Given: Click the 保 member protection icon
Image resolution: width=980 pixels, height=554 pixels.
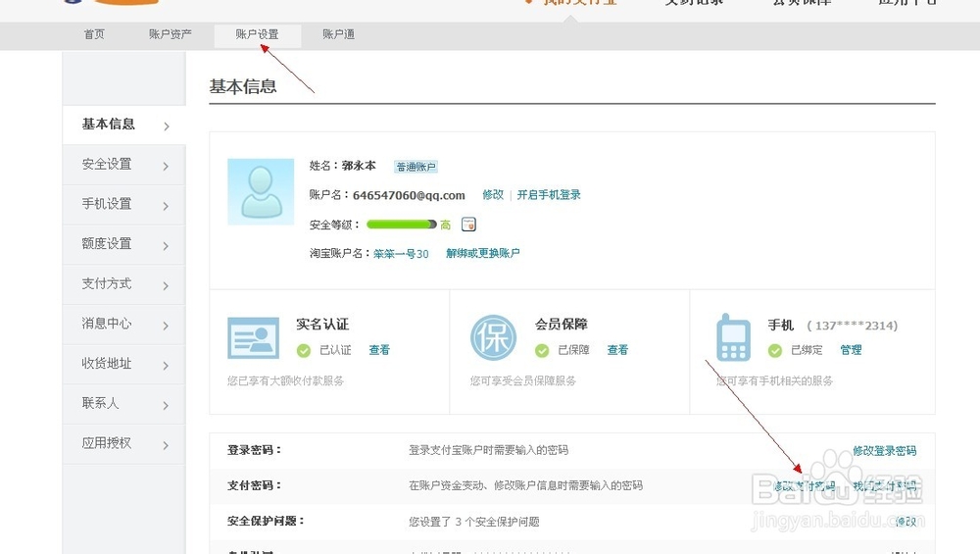Looking at the screenshot, I should (493, 337).
